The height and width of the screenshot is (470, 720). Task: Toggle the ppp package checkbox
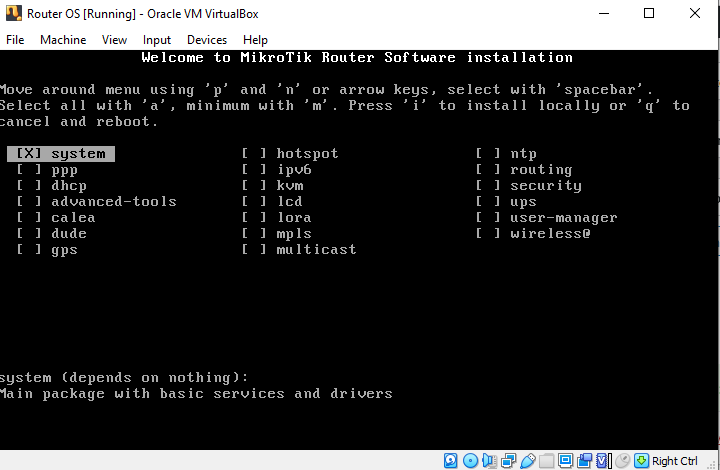(29, 169)
